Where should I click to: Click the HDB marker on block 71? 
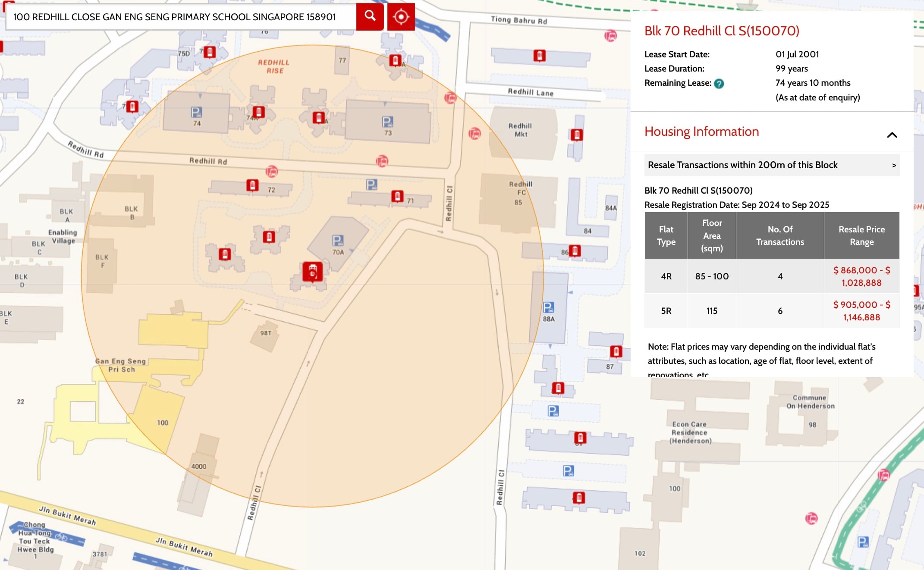[397, 196]
